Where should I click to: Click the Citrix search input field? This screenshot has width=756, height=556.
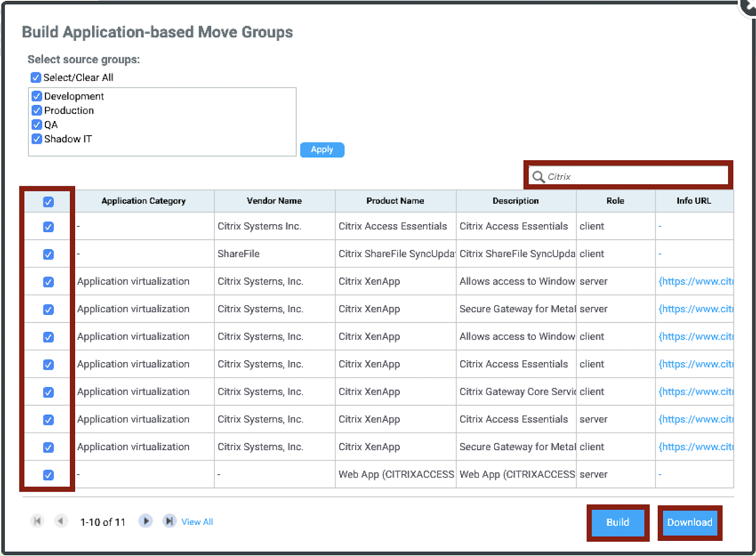(633, 177)
